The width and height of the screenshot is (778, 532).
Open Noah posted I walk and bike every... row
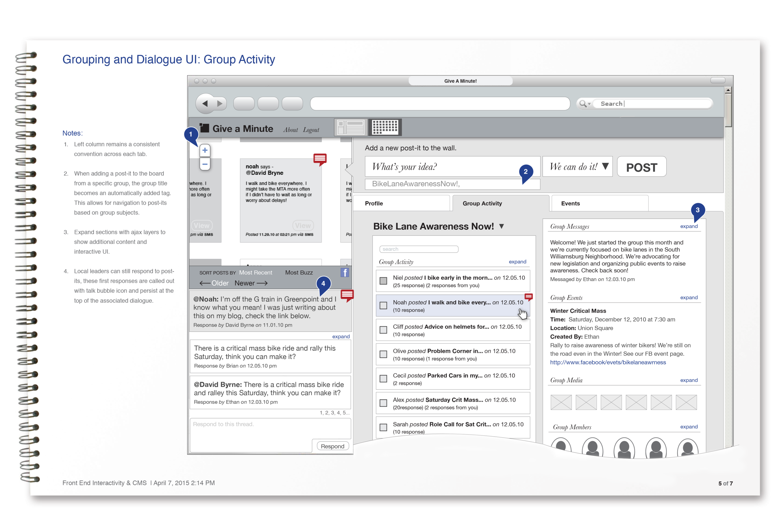452,306
